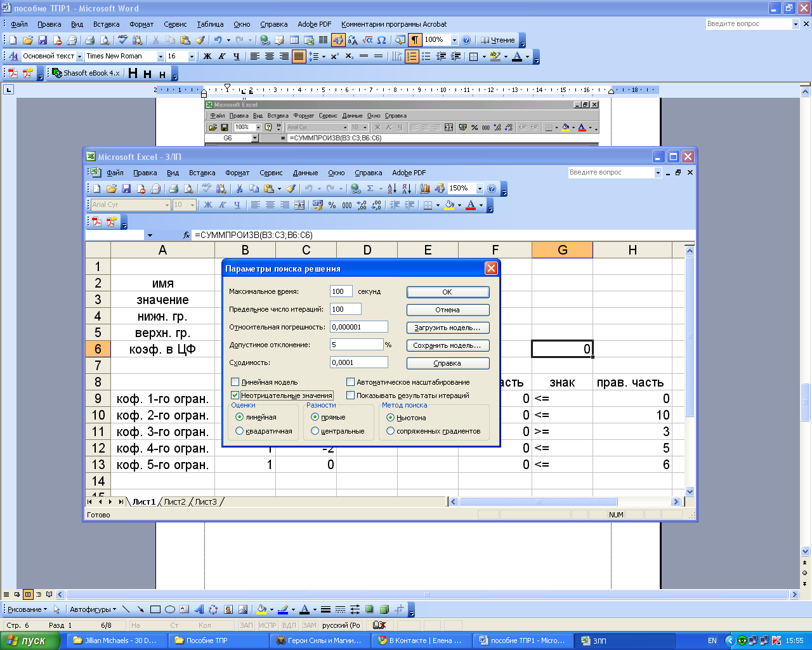Open the Word zoom 100% dropdown
The width and height of the screenshot is (812, 650).
(x=454, y=40)
